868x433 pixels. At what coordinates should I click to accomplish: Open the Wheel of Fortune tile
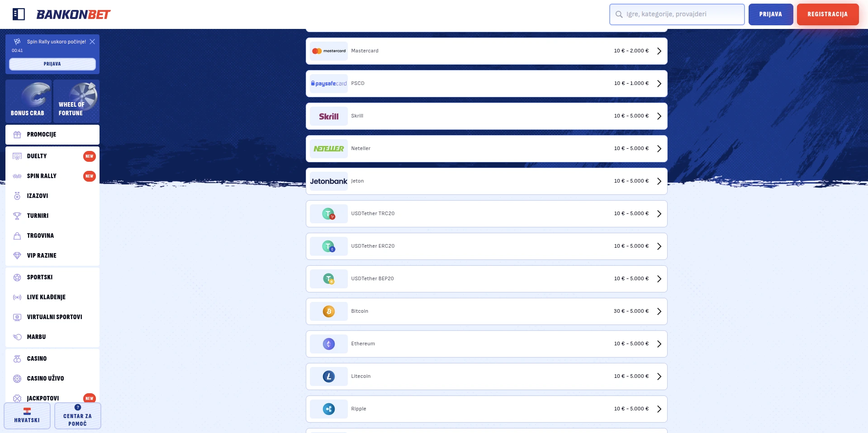click(x=76, y=101)
